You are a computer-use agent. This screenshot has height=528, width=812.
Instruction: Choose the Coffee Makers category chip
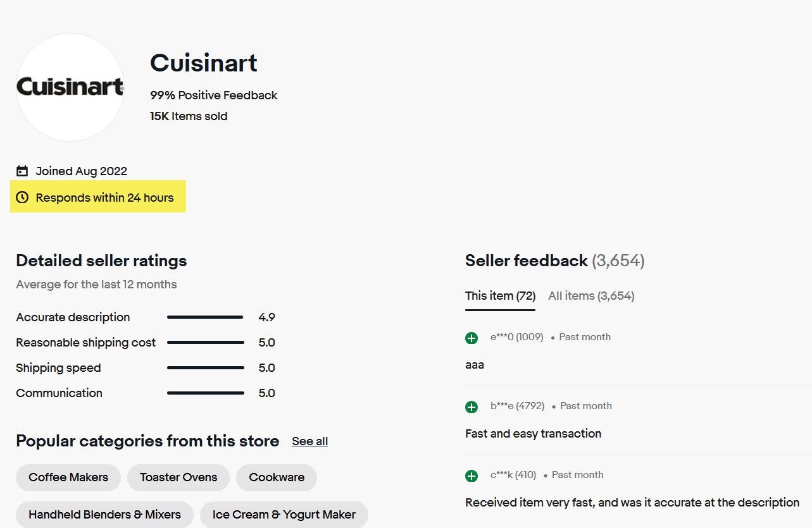tap(68, 477)
